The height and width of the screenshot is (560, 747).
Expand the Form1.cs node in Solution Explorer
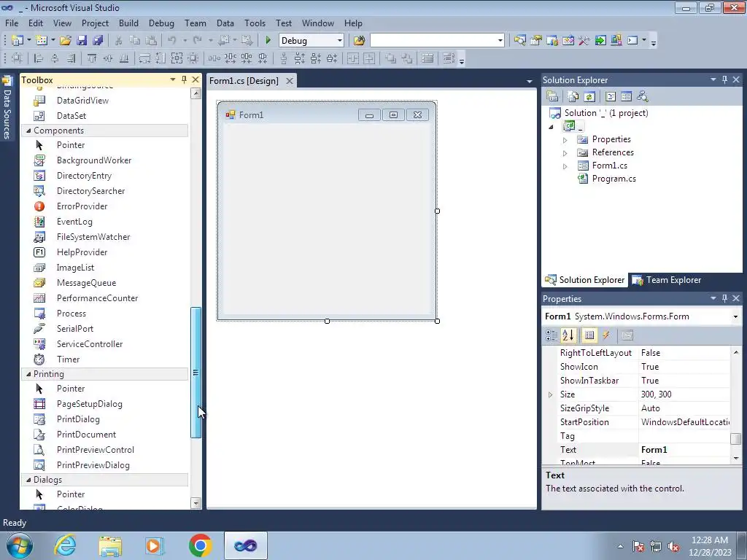click(565, 166)
